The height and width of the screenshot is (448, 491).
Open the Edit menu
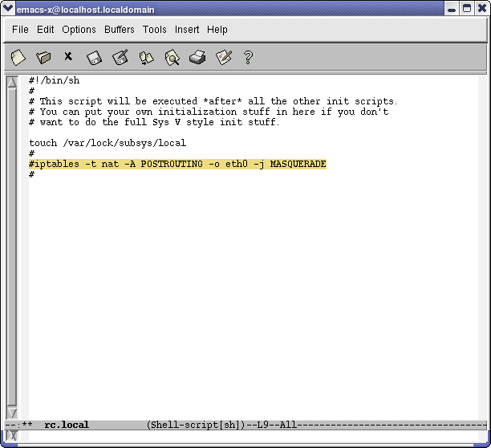(46, 30)
